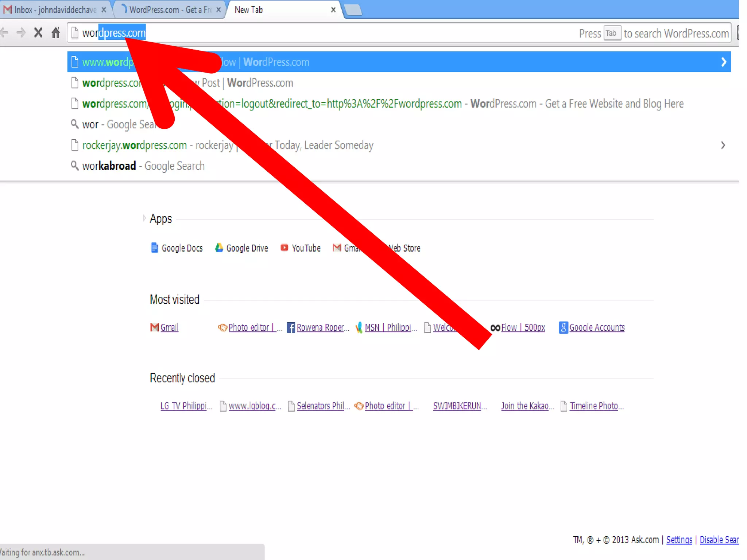Launch the YouTube app shortcut
747x560 pixels.
tap(300, 248)
